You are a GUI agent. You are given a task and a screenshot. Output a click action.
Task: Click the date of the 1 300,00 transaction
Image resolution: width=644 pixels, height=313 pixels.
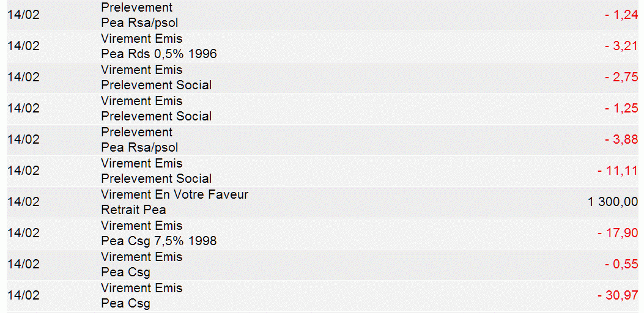(x=23, y=202)
